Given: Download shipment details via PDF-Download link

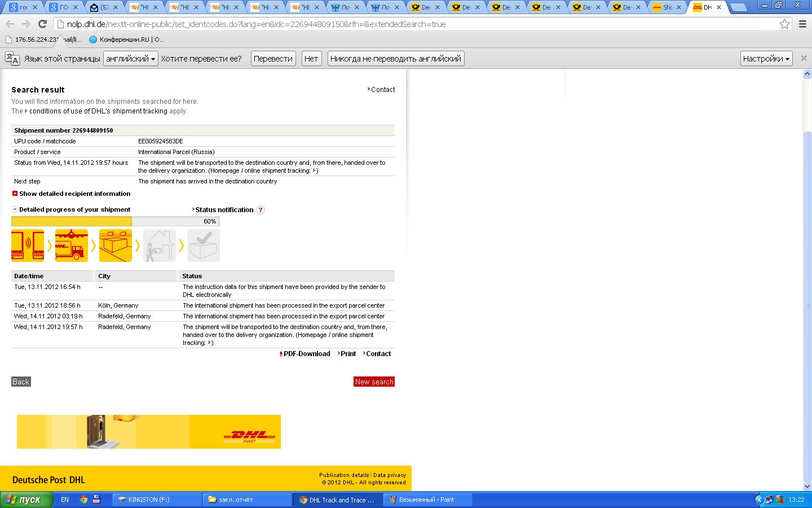Looking at the screenshot, I should [x=306, y=354].
